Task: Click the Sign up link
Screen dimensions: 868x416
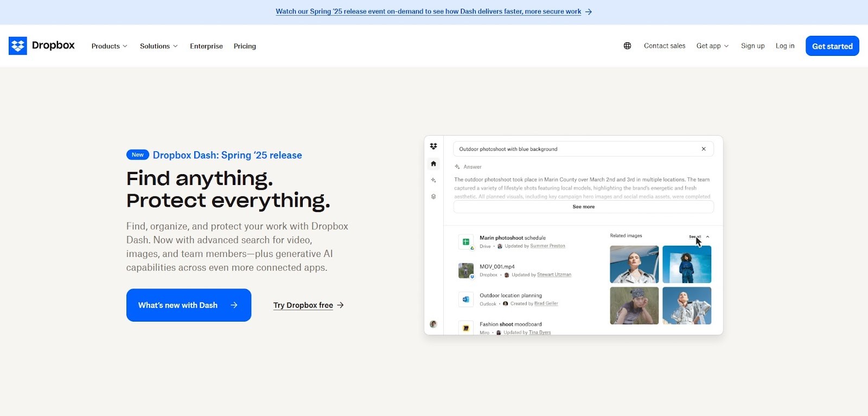Action: coord(753,46)
